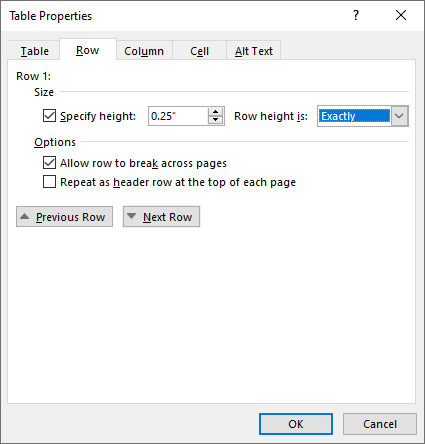Open the Alt Text tab

pos(254,51)
